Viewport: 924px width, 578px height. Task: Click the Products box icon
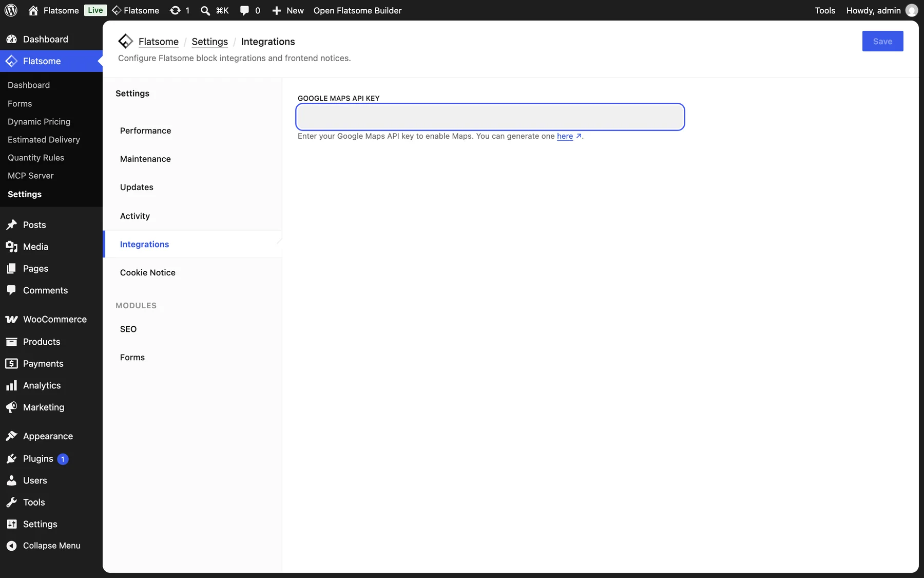coord(11,342)
